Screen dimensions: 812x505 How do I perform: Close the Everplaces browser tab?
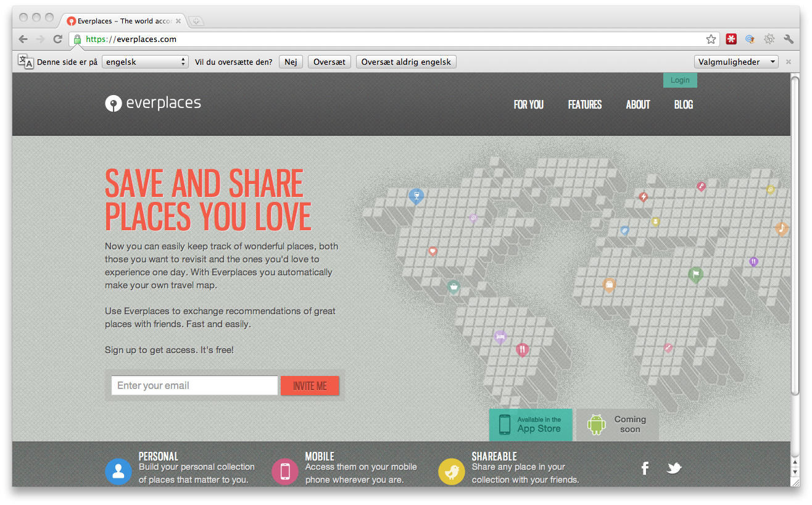tap(179, 20)
